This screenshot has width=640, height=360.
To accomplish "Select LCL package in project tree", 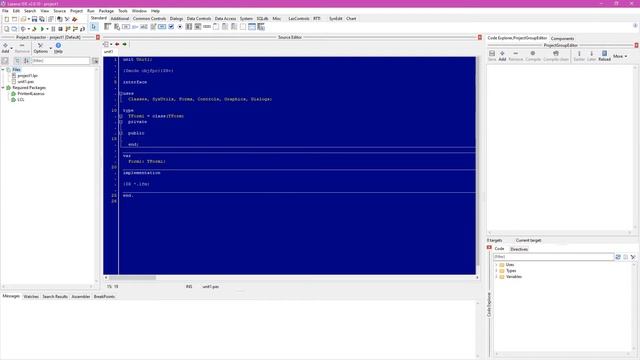I will [x=21, y=100].
